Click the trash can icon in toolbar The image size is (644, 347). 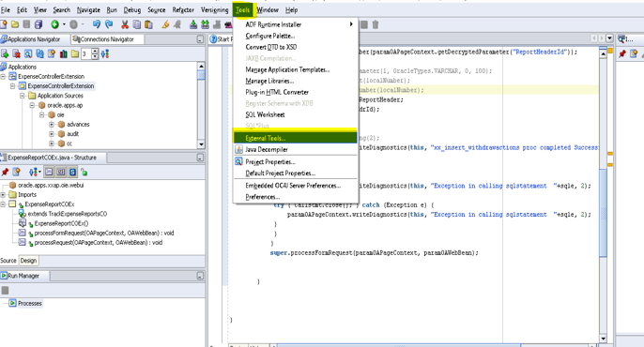(x=376, y=24)
